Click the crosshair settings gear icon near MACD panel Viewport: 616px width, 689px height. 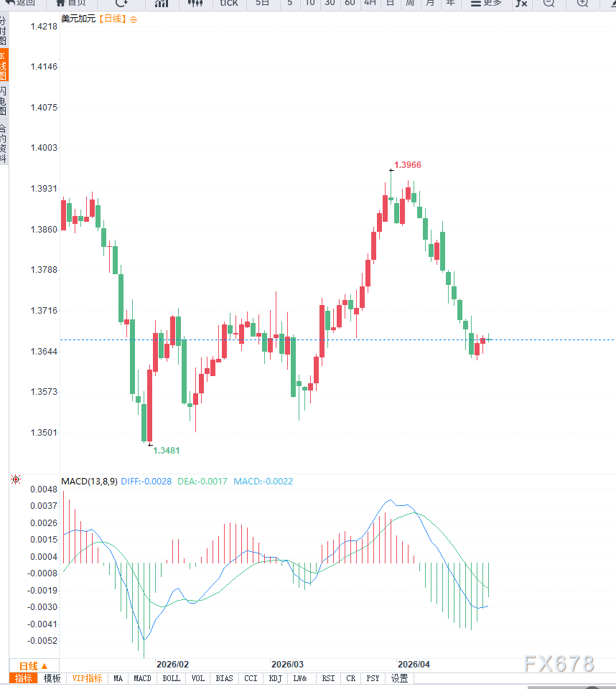coord(15,479)
